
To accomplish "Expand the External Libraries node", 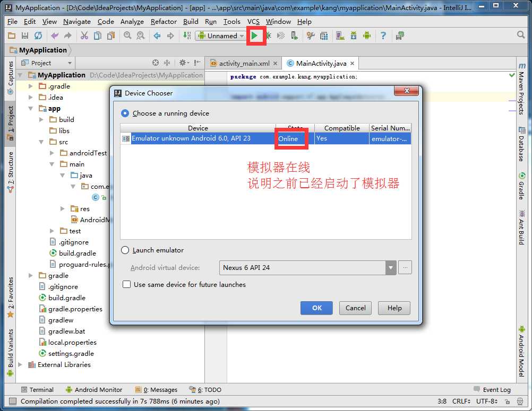I will (x=20, y=364).
